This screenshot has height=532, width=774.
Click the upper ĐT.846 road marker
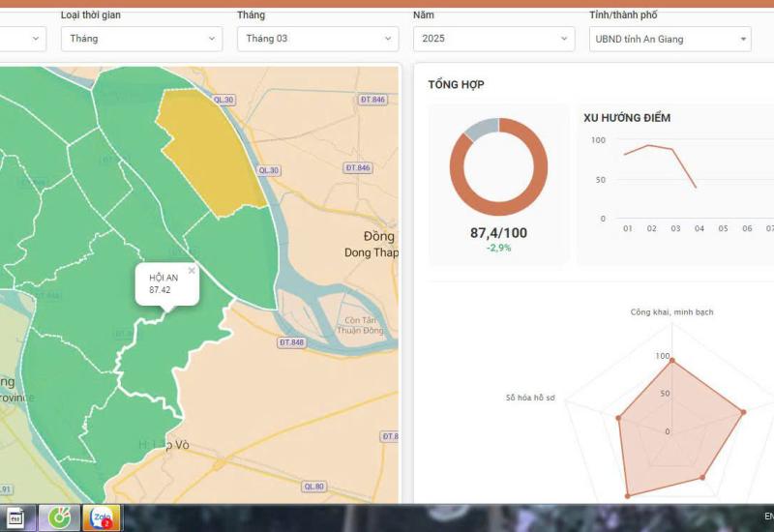coord(372,100)
